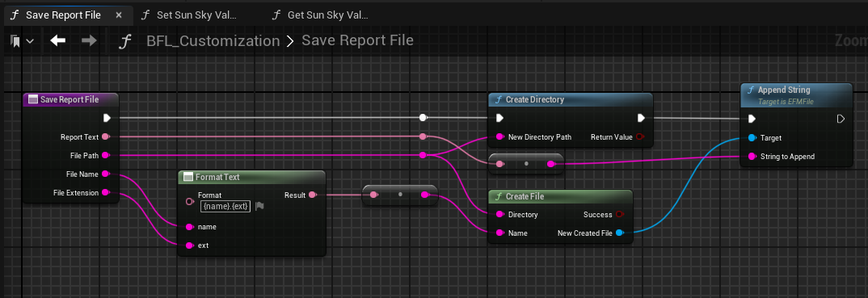Select the text-to-string conversion node after Result
Viewport: 868px width, 298px height.
400,195
